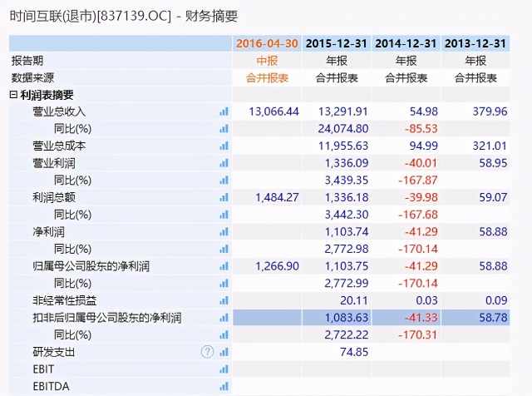Show chart for EBITDA row
532x396 pixels.
(x=224, y=386)
